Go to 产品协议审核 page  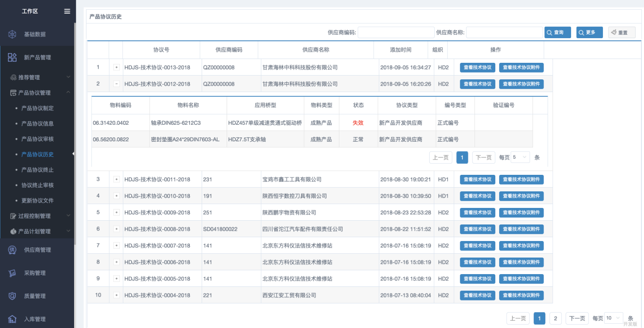(x=37, y=139)
